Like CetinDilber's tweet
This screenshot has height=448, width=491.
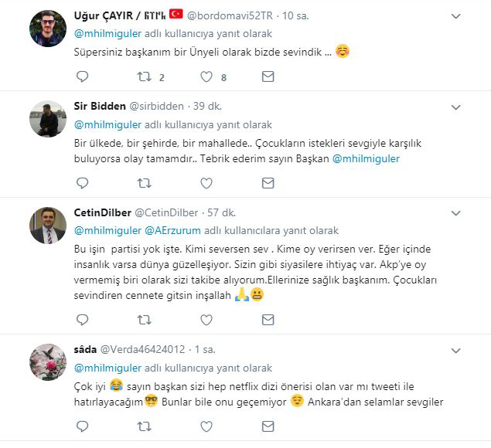[206, 320]
